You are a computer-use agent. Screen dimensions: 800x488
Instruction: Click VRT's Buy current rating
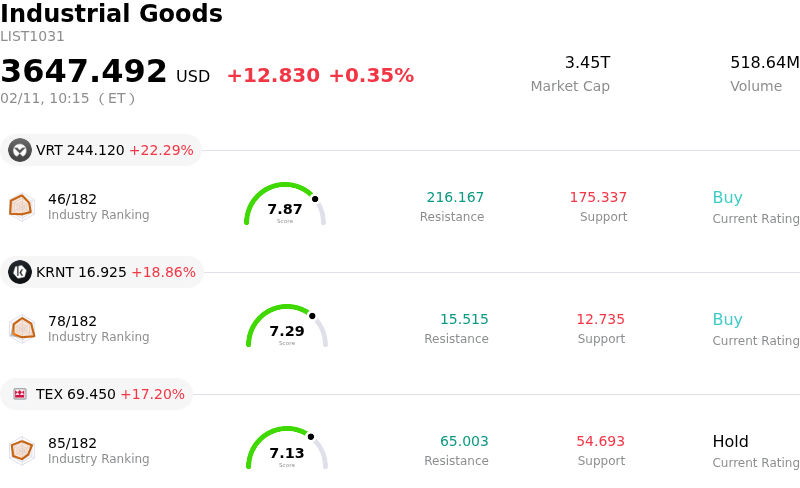[x=727, y=198]
